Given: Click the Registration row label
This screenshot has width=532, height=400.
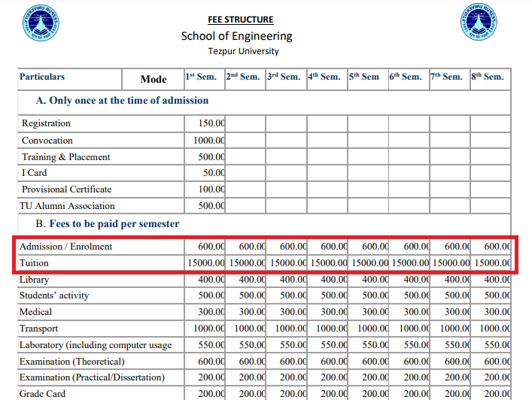Looking at the screenshot, I should [46, 123].
